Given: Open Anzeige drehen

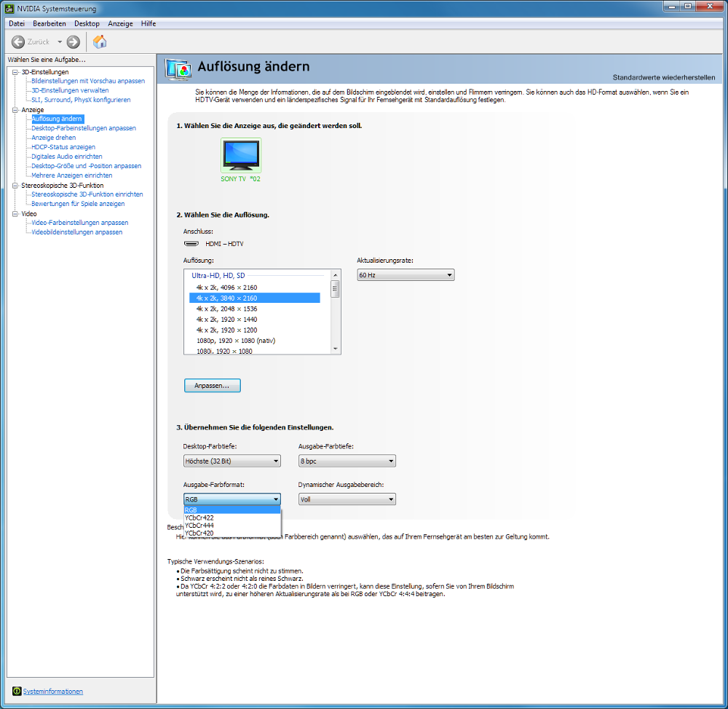Looking at the screenshot, I should click(x=53, y=138).
